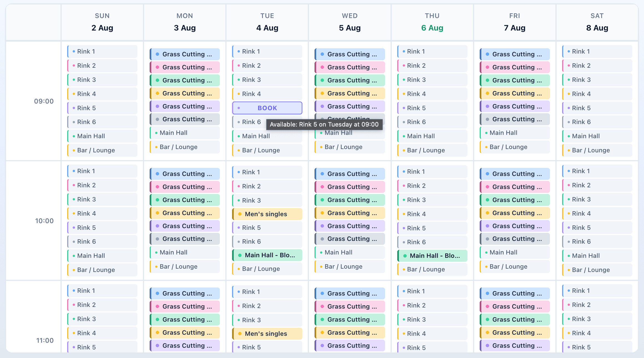Select Rink 1 on Saturday at 09:00

[597, 51]
